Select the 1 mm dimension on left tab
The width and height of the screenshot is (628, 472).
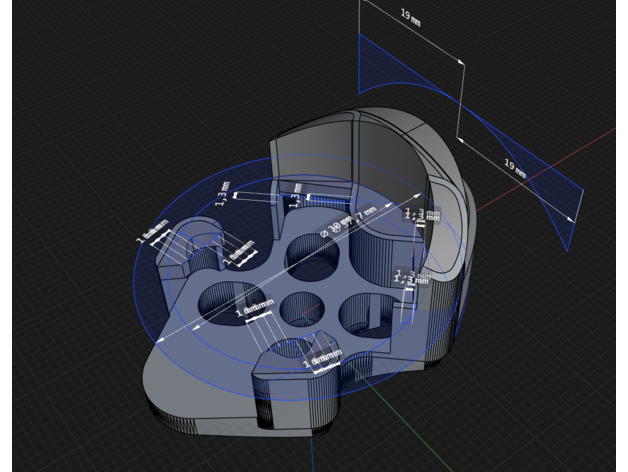[x=154, y=234]
